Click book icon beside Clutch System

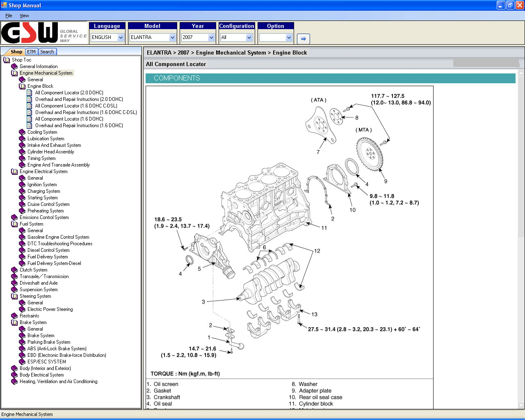[x=14, y=270]
